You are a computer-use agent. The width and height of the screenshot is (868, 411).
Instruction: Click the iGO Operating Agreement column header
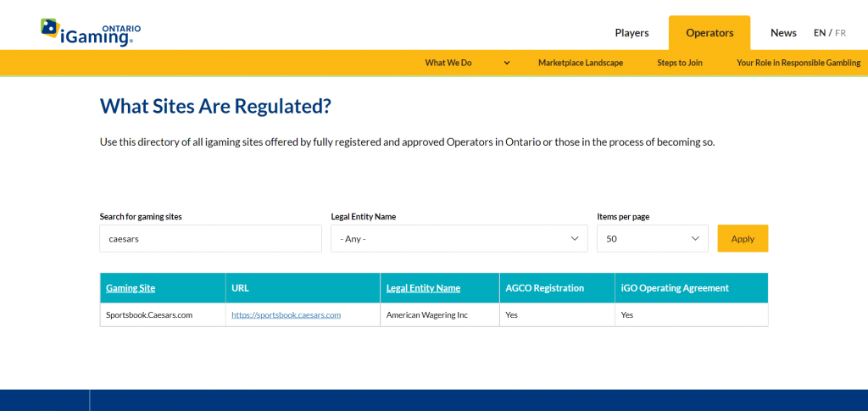pos(692,288)
